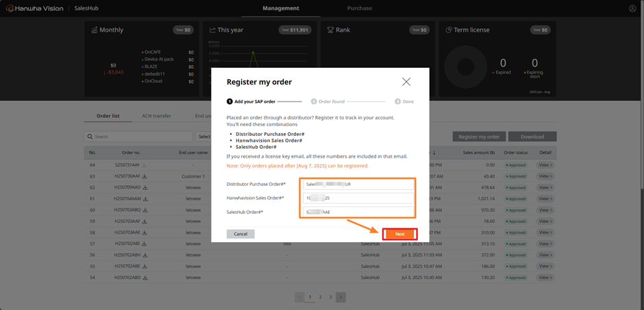The height and width of the screenshot is (310, 644).
Task: Switch to the Purchase tab
Action: [359, 8]
